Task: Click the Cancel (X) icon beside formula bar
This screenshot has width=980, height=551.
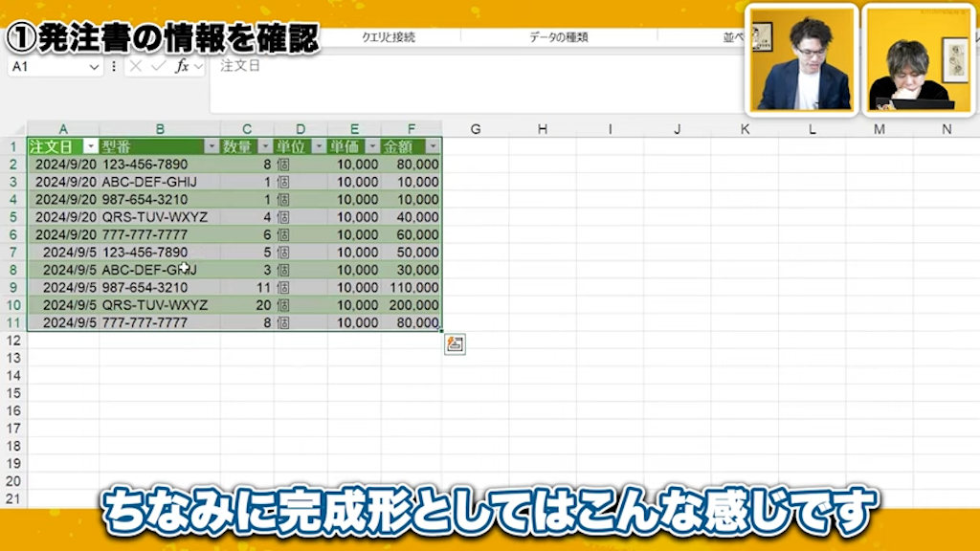Action: tap(136, 67)
